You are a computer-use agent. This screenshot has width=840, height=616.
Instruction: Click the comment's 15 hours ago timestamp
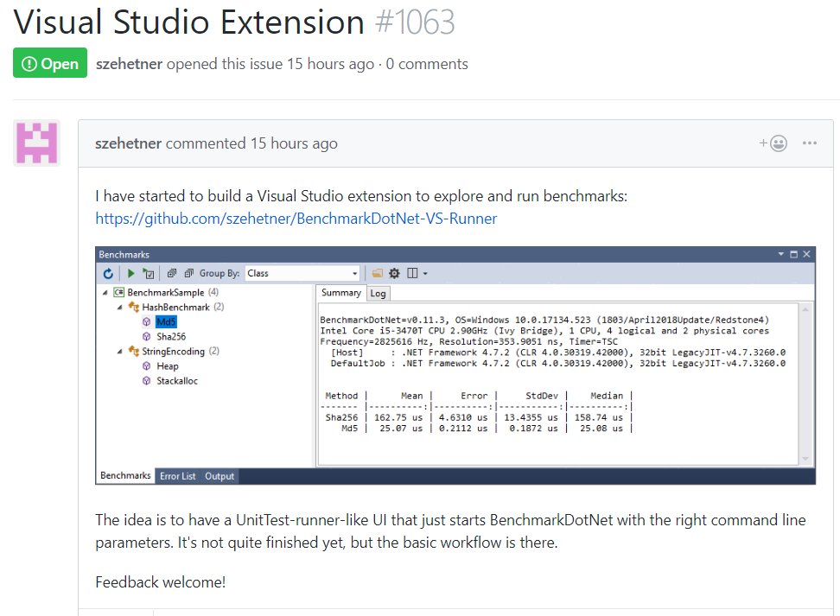pyautogui.click(x=294, y=143)
